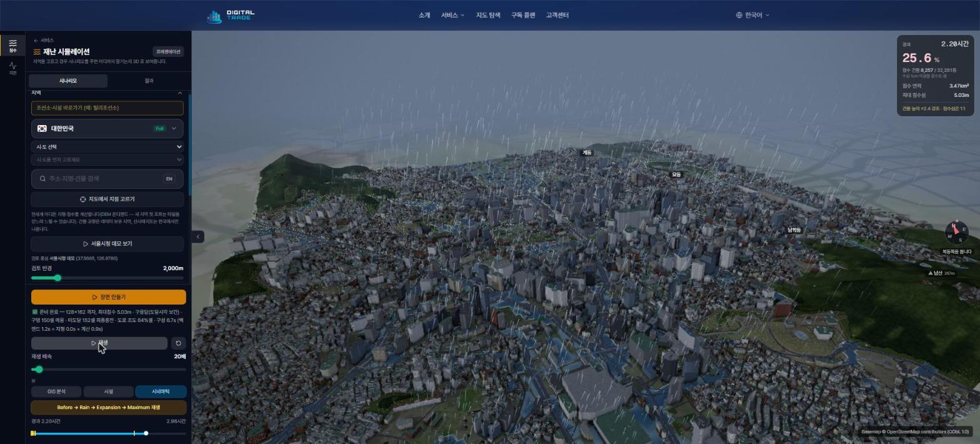Click the 묘동 map label
Image resolution: width=980 pixels, height=444 pixels.
[x=676, y=175]
